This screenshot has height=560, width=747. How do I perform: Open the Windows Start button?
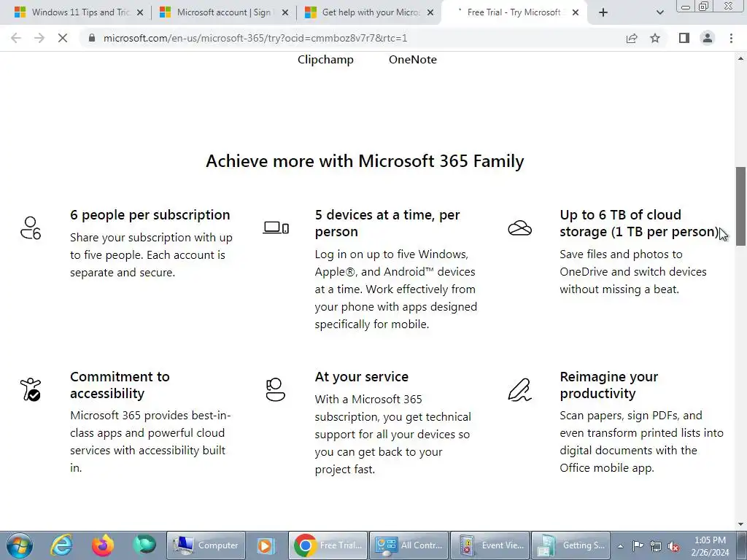(x=20, y=545)
